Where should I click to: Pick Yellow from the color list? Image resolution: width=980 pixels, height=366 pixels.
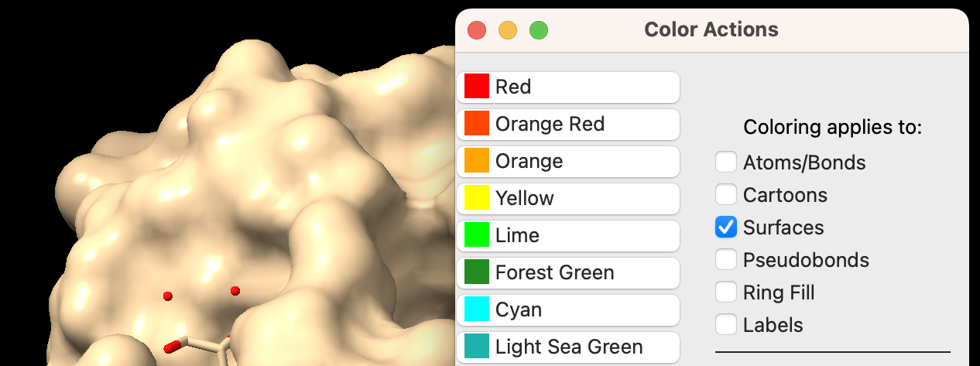pos(567,198)
